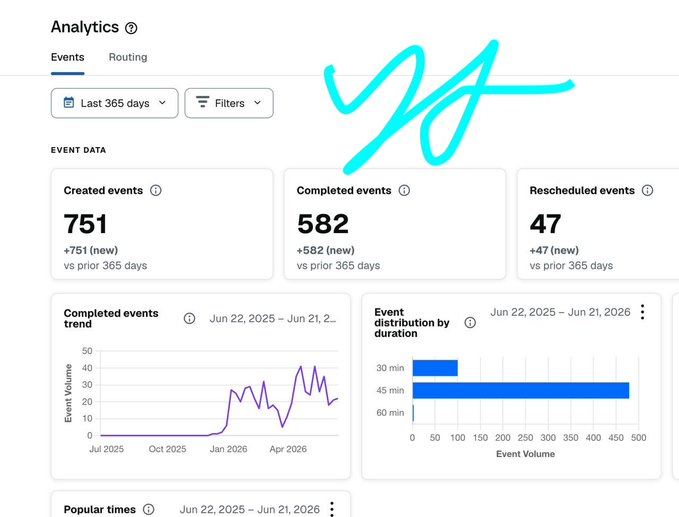679x517 pixels.
Task: Open the Filters dropdown
Action: coord(229,103)
